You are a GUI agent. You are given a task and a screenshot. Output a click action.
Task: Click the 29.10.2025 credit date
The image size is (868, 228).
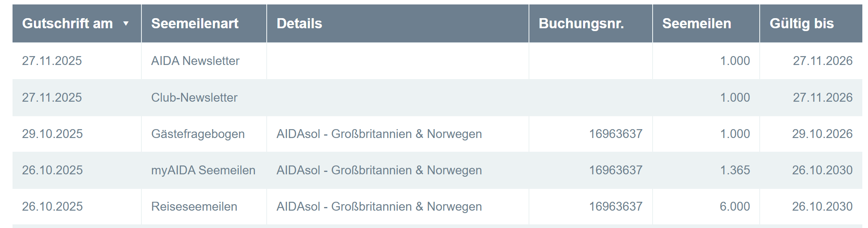point(52,134)
